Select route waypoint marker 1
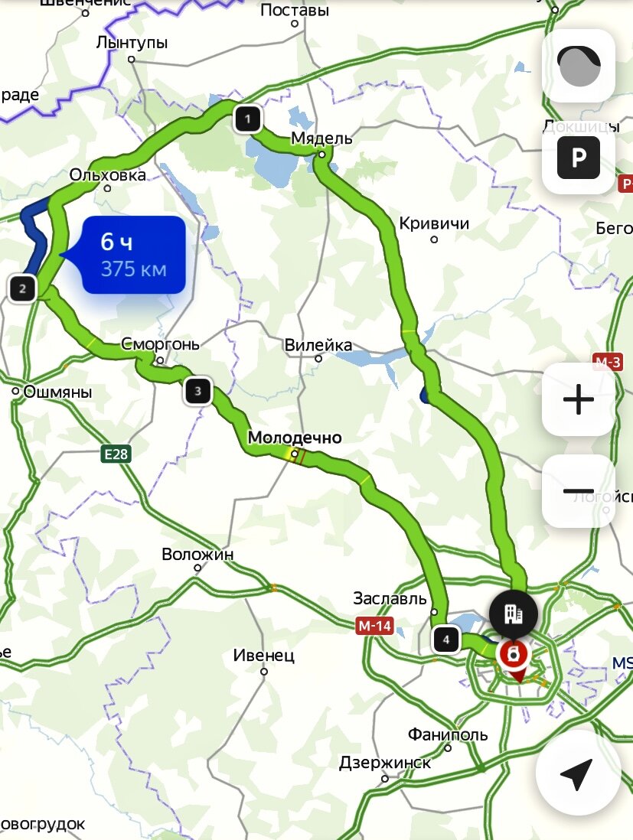This screenshot has height=840, width=633. point(248,119)
